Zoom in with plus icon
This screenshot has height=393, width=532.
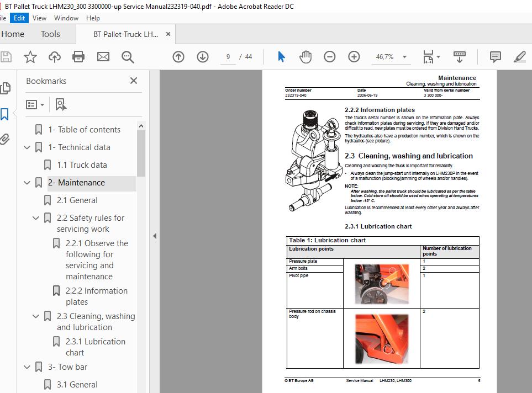tap(354, 57)
